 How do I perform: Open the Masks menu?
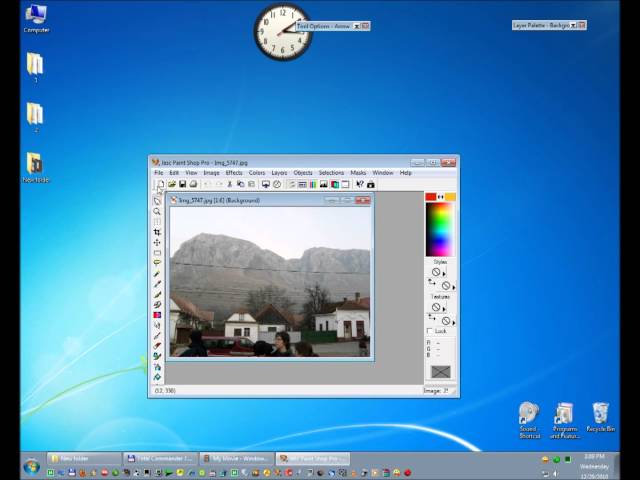[358, 173]
